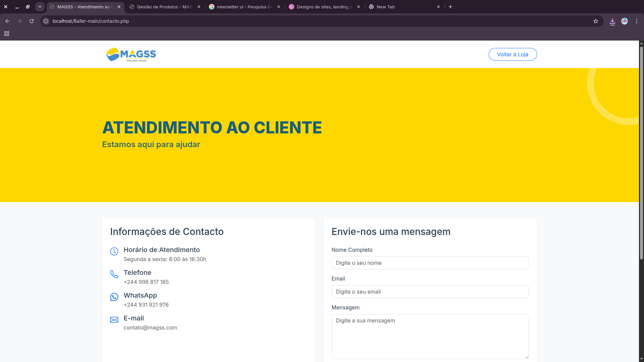Expand the tab search dropdown arrow

[40, 7]
